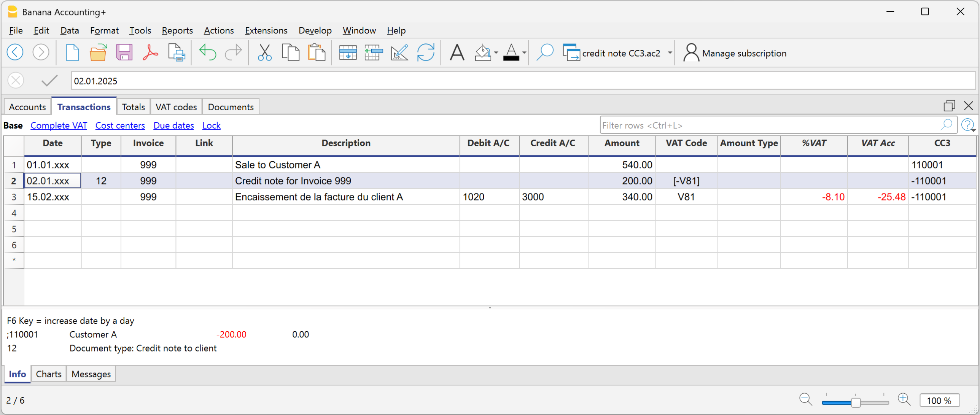980x415 pixels.
Task: Click the zoom slider handle
Action: 855,402
